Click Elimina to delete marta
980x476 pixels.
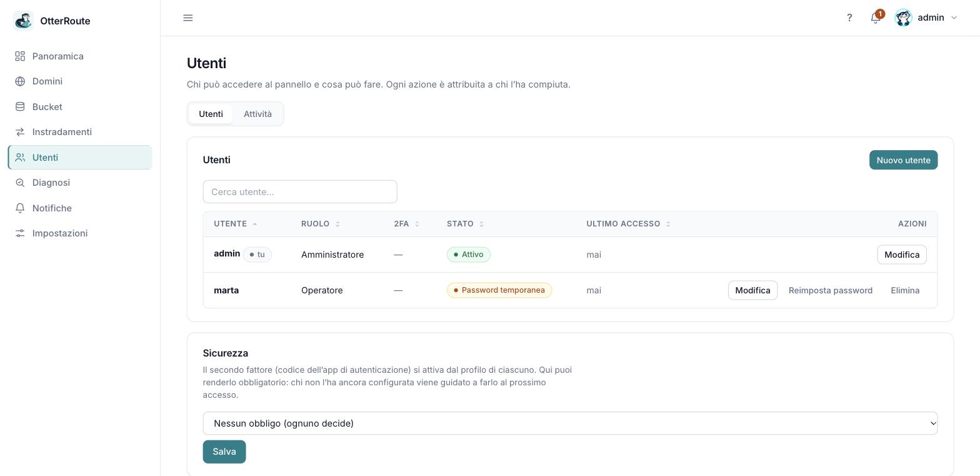[x=905, y=290]
